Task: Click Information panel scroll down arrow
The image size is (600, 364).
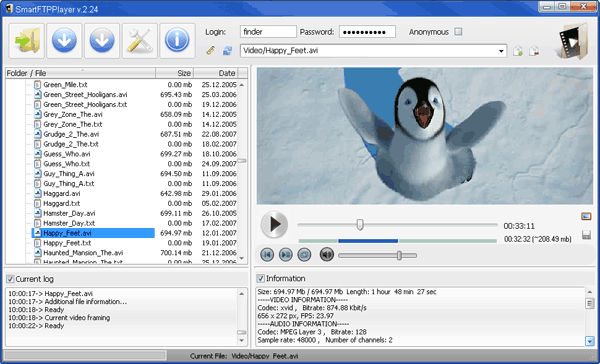Action: 589,341
